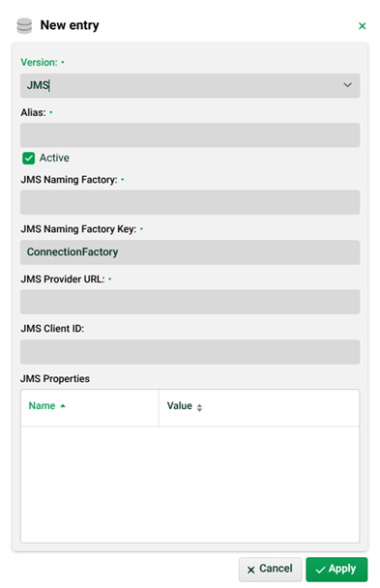The height and width of the screenshot is (588, 380).
Task: Cancel the new entry
Action: [x=270, y=570]
